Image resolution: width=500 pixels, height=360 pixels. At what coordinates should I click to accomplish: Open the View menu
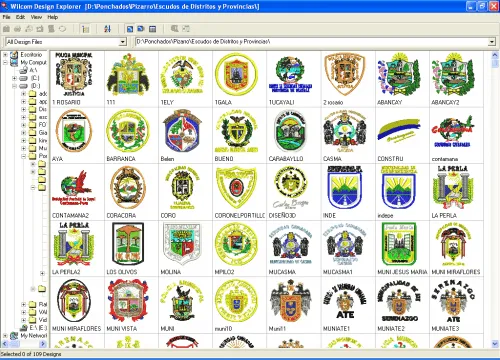36,17
